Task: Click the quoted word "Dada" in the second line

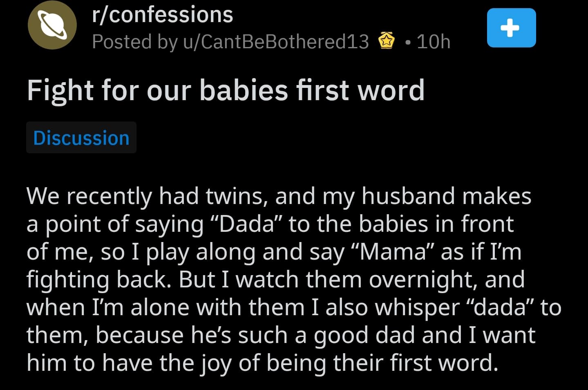Action: (246, 224)
